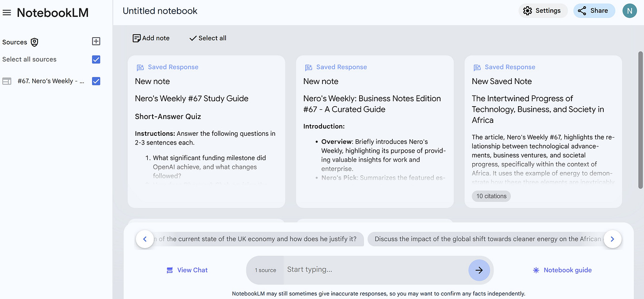Submit the query with the arrow button

[x=479, y=270]
